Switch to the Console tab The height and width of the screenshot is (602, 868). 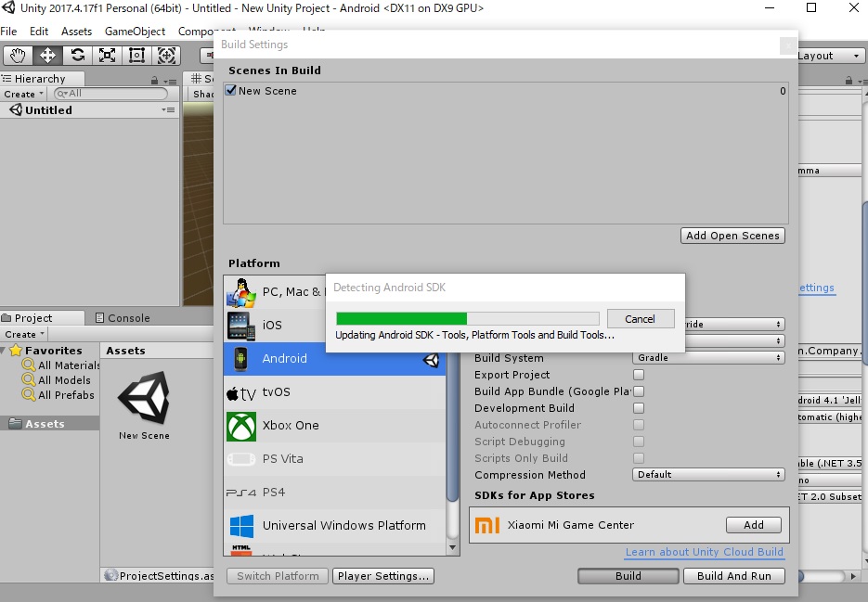pyautogui.click(x=123, y=318)
